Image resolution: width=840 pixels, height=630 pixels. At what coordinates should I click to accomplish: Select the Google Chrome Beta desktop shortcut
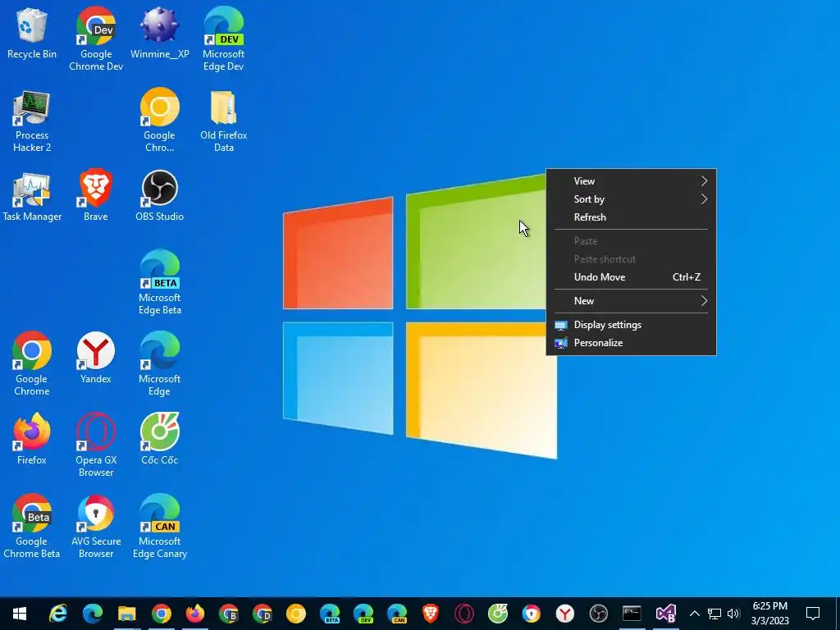(32, 526)
